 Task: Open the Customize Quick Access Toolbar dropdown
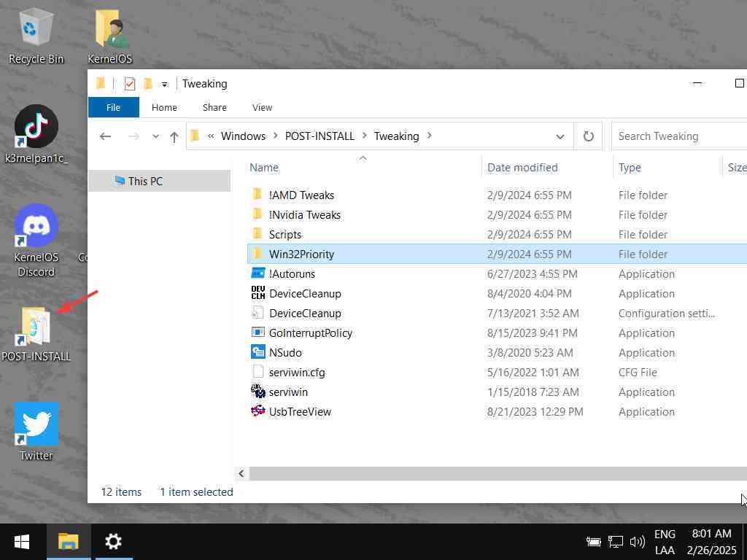click(x=164, y=85)
